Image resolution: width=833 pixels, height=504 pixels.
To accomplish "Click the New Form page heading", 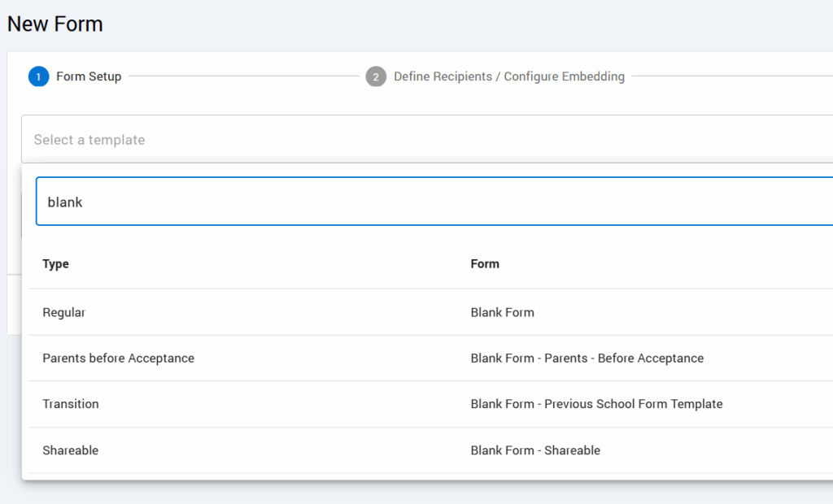I will pos(55,24).
